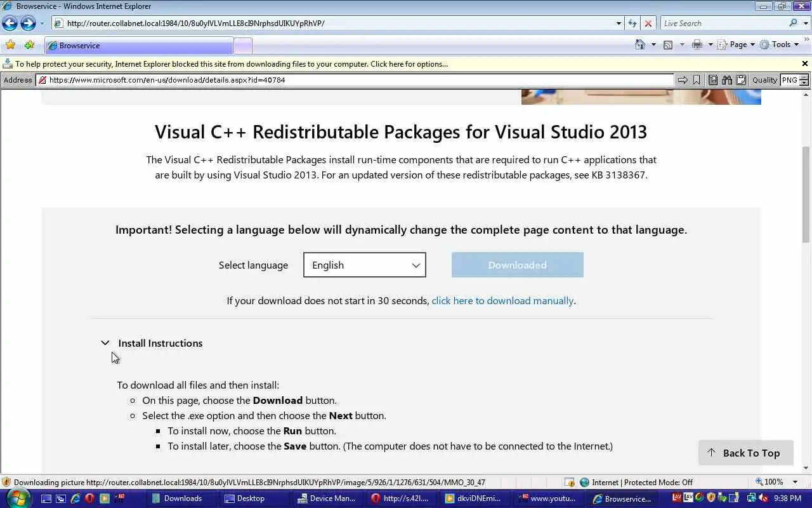Image resolution: width=812 pixels, height=508 pixels.
Task: Click the Add to Favorites icon
Action: click(29, 45)
